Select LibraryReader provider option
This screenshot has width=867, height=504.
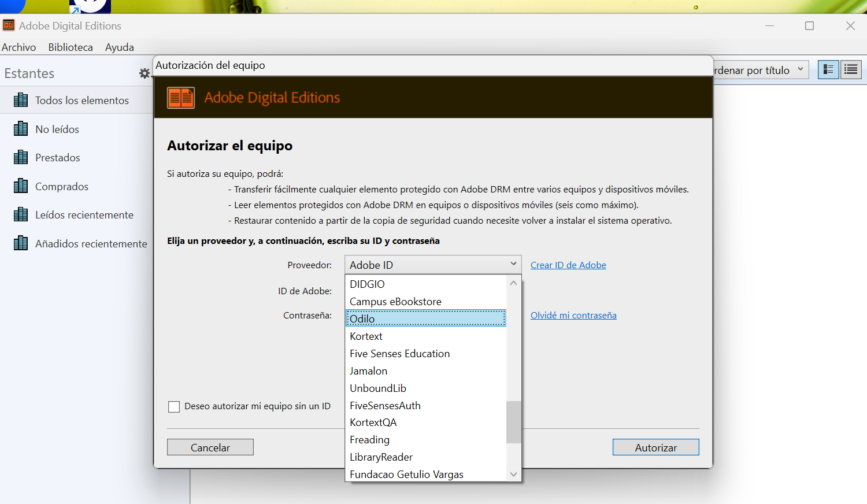click(x=426, y=457)
